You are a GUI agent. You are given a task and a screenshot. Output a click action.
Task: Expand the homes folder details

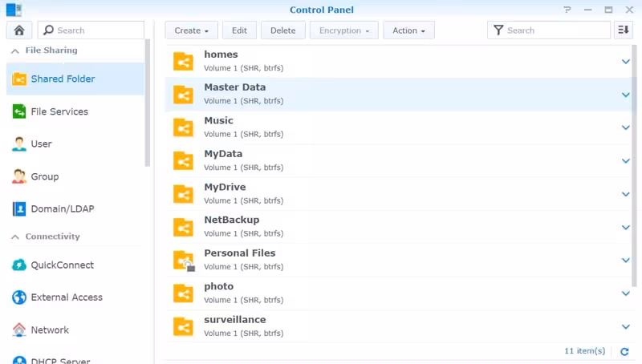point(626,61)
